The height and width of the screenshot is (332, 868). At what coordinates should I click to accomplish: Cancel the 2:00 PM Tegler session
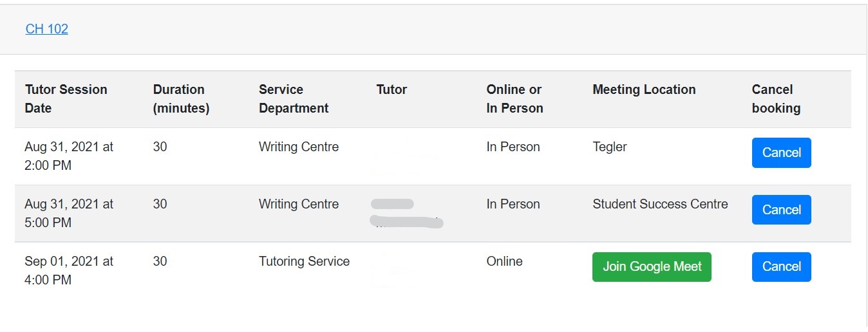pyautogui.click(x=781, y=152)
